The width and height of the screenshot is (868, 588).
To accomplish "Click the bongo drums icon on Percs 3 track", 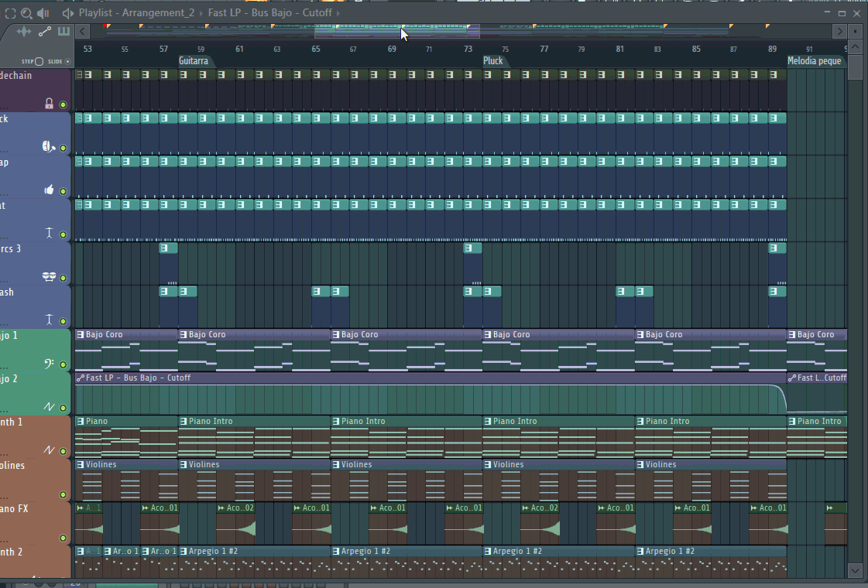I will pos(49,276).
